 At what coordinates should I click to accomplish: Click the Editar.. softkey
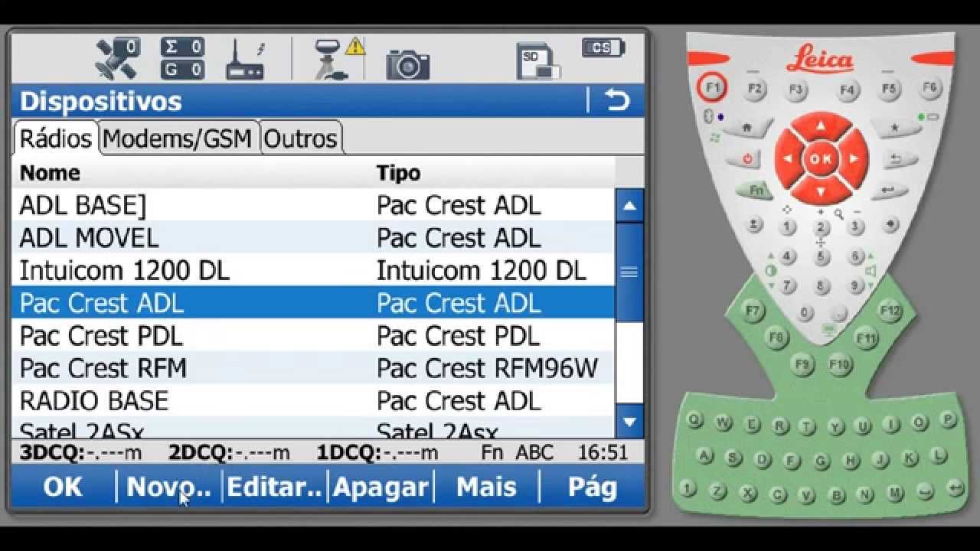(274, 487)
